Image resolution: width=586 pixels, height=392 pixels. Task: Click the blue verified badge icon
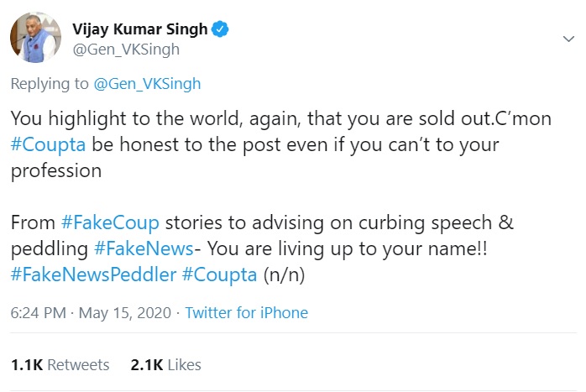221,30
